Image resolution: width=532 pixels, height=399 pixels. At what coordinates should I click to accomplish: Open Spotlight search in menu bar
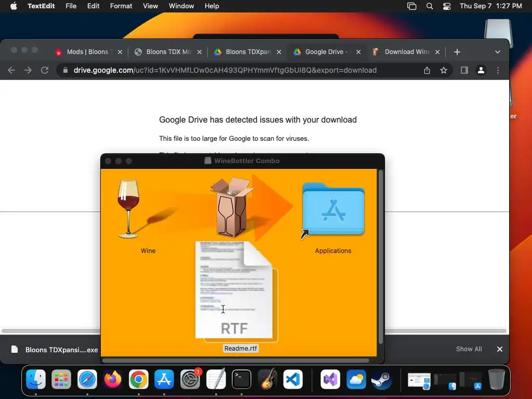(430, 6)
